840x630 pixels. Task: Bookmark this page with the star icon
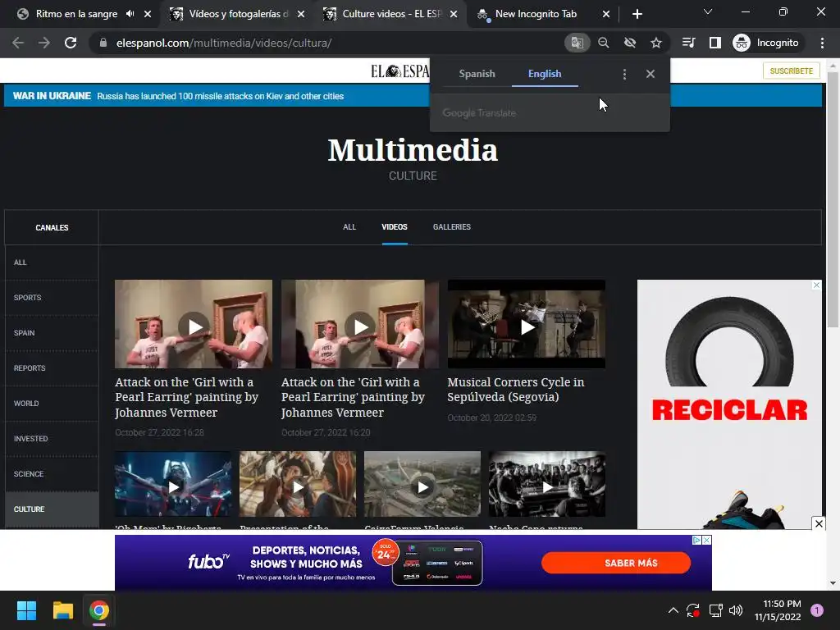pos(656,43)
